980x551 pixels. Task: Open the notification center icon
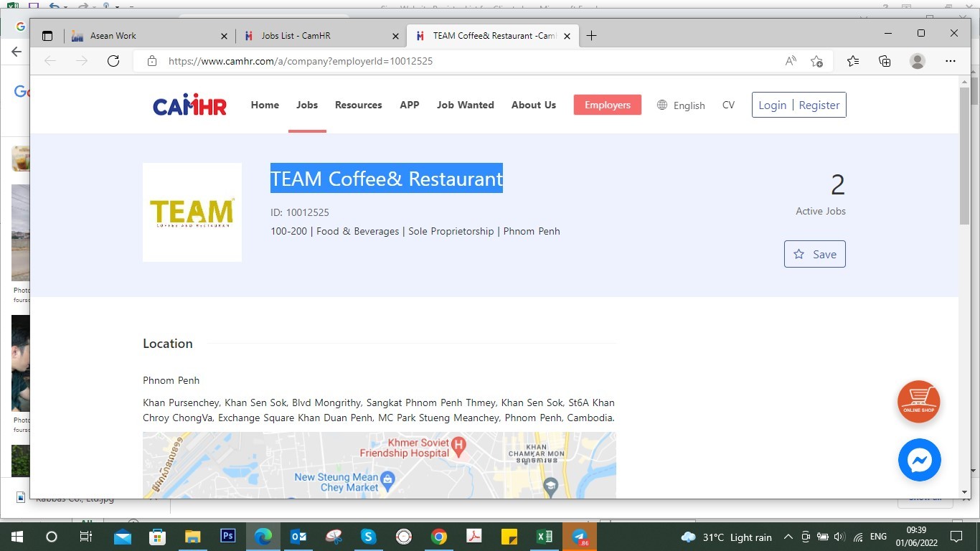click(956, 537)
